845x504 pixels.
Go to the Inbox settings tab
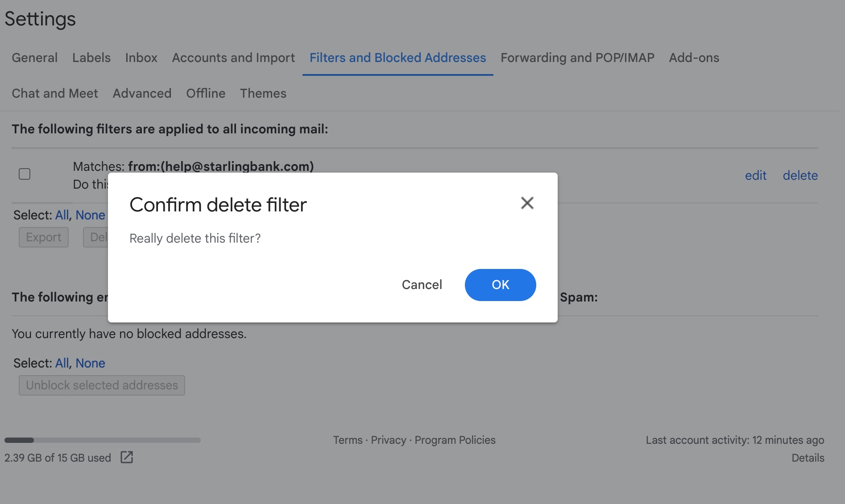point(141,58)
